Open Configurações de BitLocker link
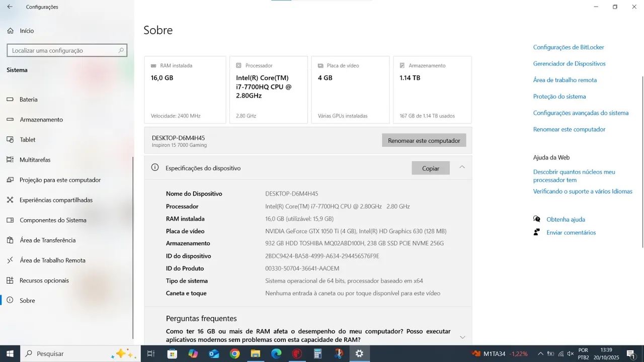The image size is (644, 362). [x=569, y=47]
